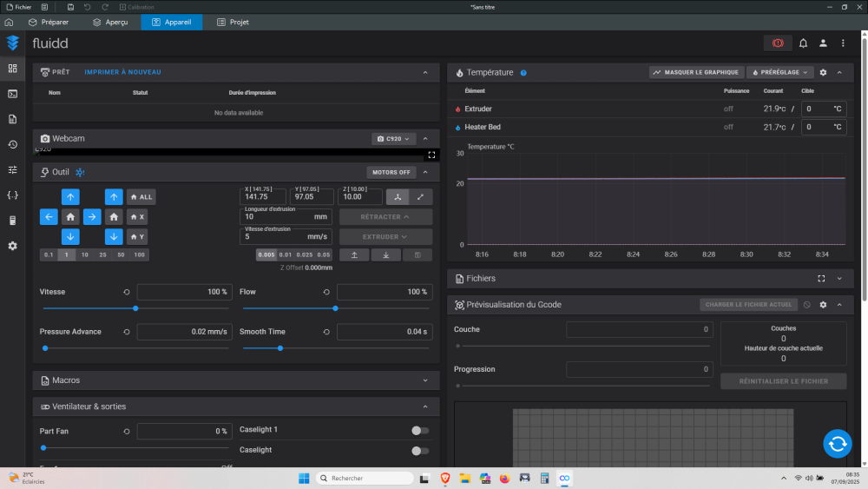Collapse the Webcam panel
Image resolution: width=868 pixels, height=489 pixels.
(425, 138)
